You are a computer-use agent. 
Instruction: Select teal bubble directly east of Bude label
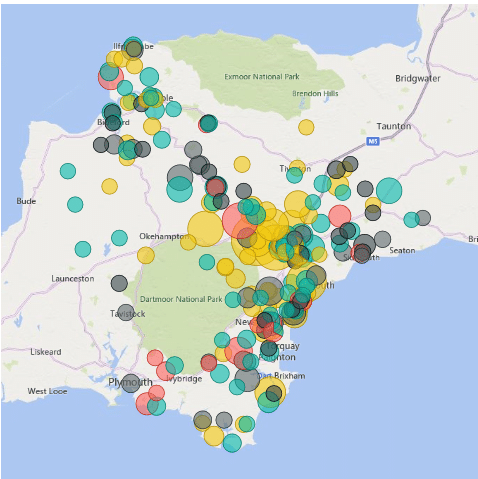(75, 204)
